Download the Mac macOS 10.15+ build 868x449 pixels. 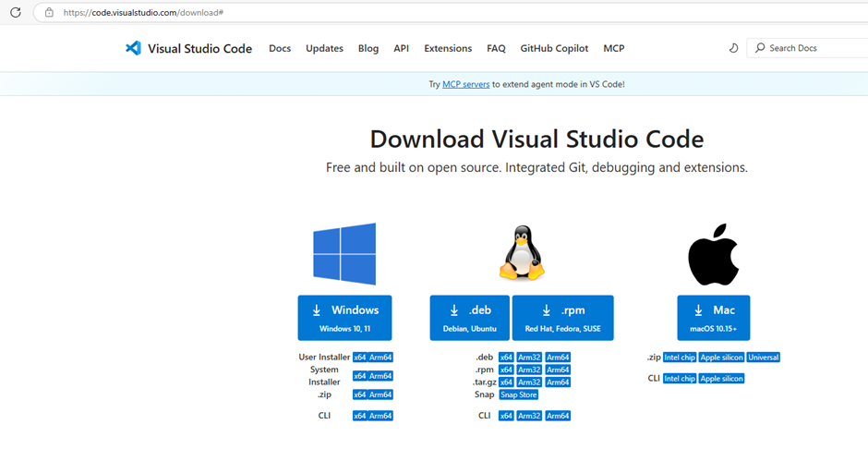pos(714,318)
